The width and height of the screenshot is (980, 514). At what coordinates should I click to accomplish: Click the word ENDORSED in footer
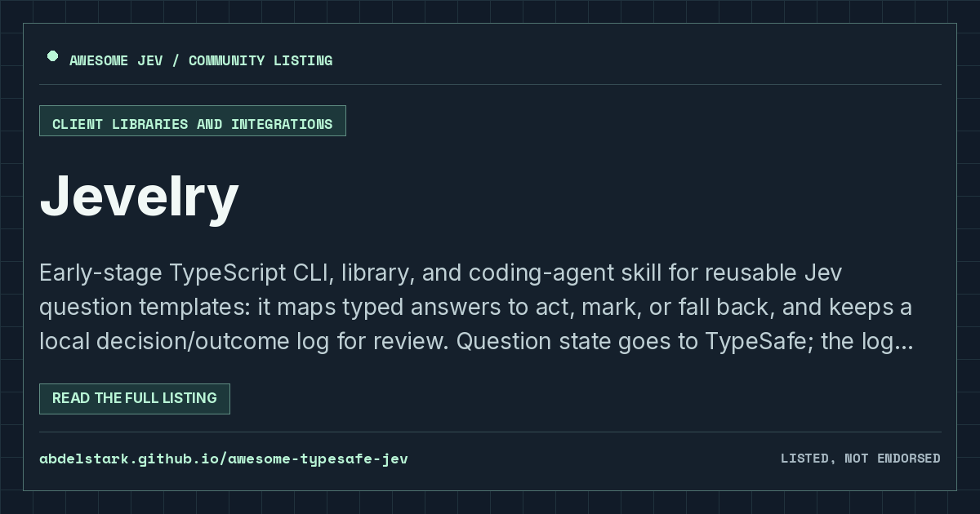[909, 459]
